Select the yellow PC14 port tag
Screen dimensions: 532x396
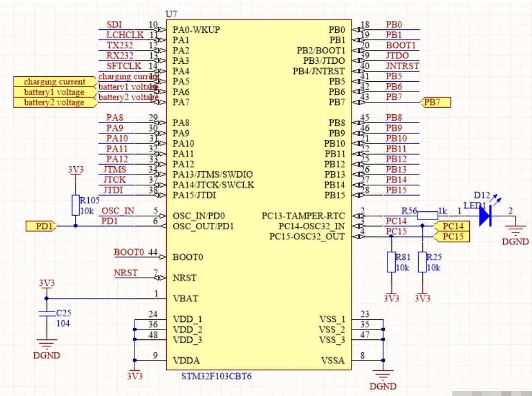[x=451, y=226]
